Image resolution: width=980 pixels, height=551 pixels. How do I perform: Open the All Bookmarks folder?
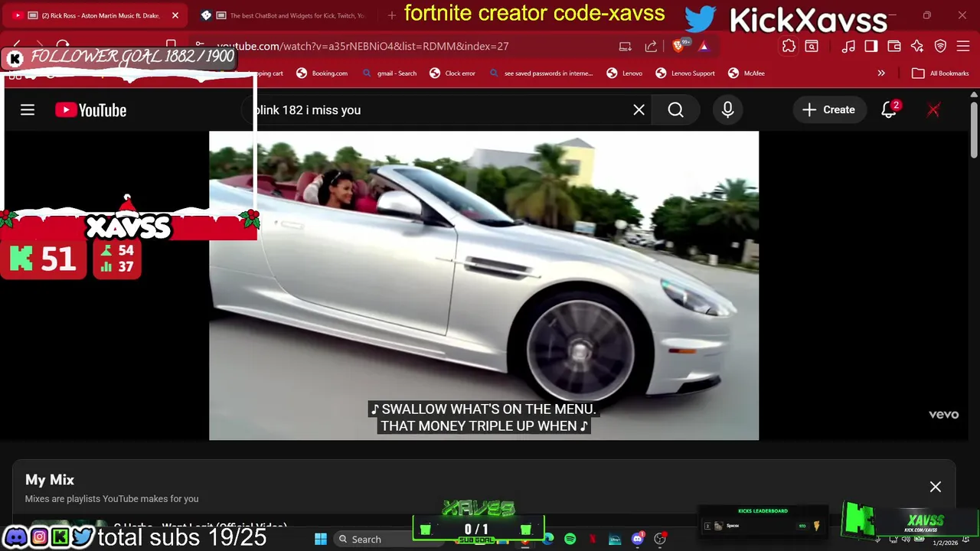[x=941, y=73]
